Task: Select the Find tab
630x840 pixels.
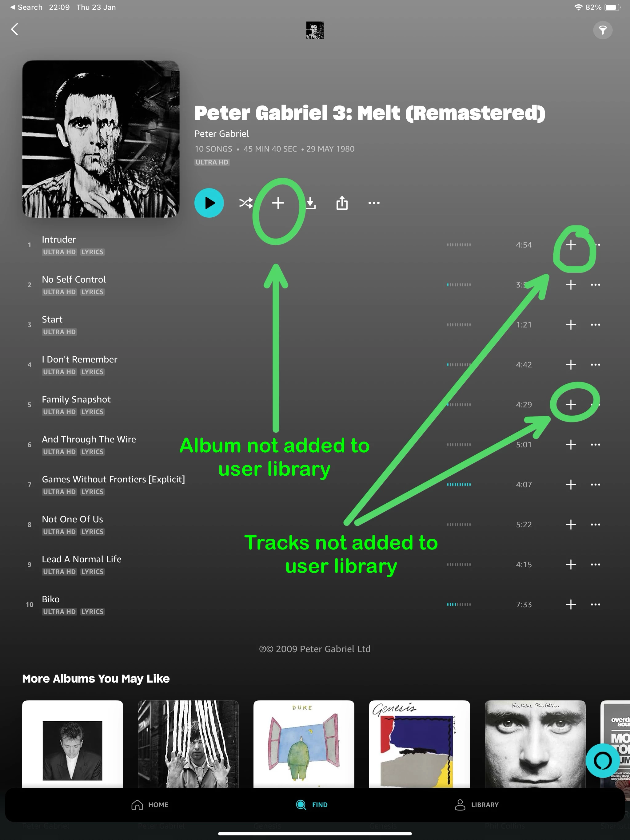Action: click(312, 805)
